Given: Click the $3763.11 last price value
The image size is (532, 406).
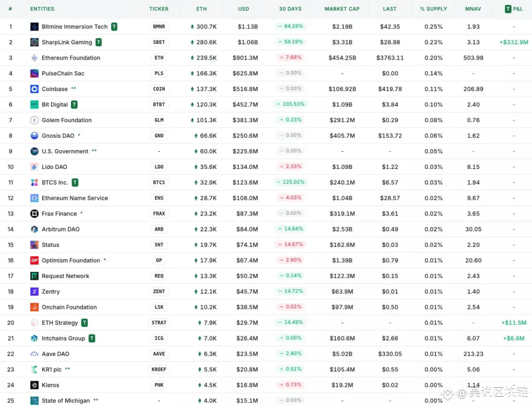Looking at the screenshot, I should [390, 58].
